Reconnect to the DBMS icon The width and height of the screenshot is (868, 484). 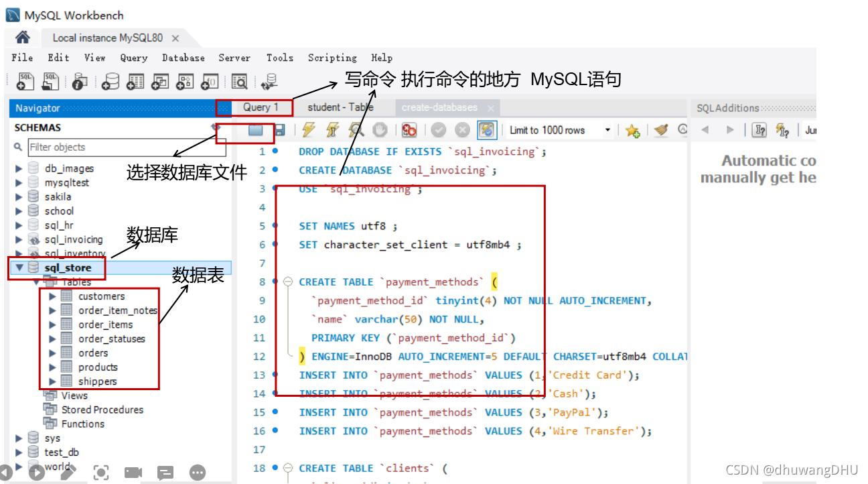point(269,81)
